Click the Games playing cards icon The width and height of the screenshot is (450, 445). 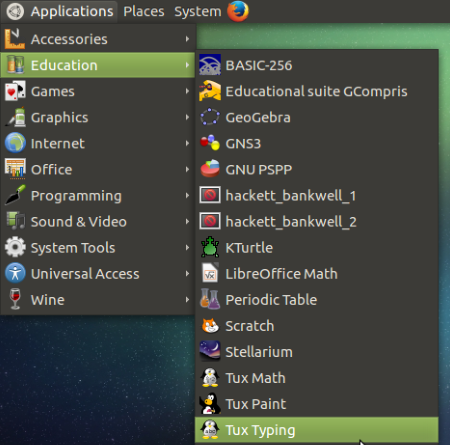pyautogui.click(x=15, y=91)
